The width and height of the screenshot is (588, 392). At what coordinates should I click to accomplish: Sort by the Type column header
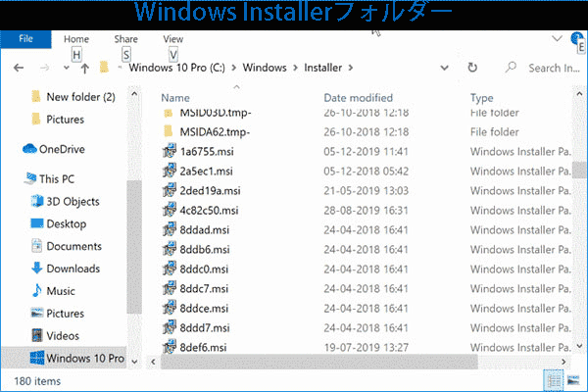(482, 98)
